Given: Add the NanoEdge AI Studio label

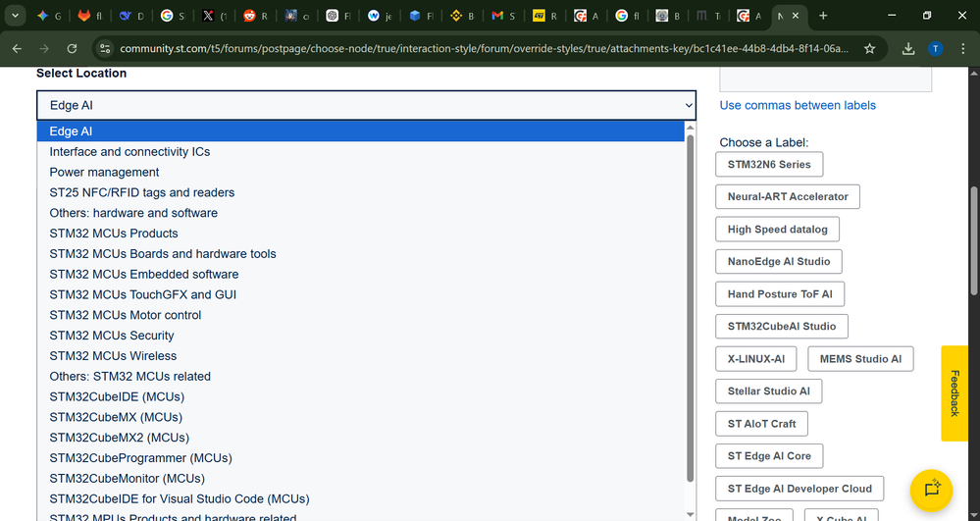Looking at the screenshot, I should (x=779, y=261).
